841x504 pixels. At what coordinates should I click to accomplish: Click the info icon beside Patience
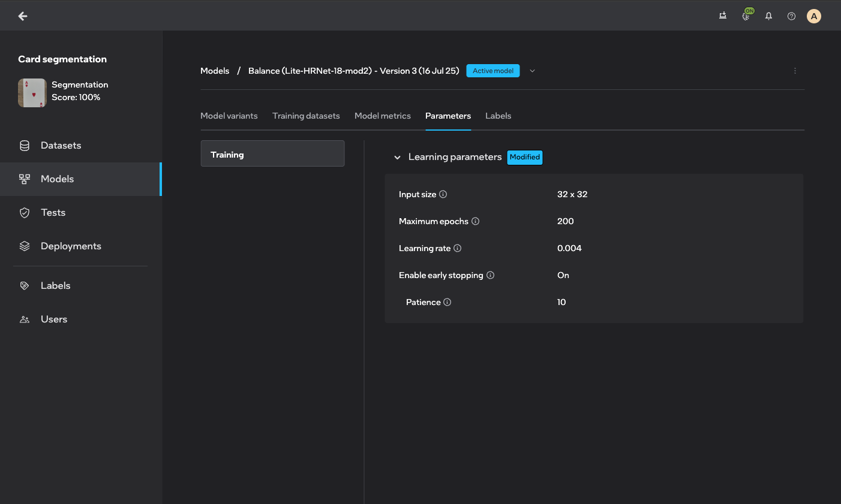447,302
